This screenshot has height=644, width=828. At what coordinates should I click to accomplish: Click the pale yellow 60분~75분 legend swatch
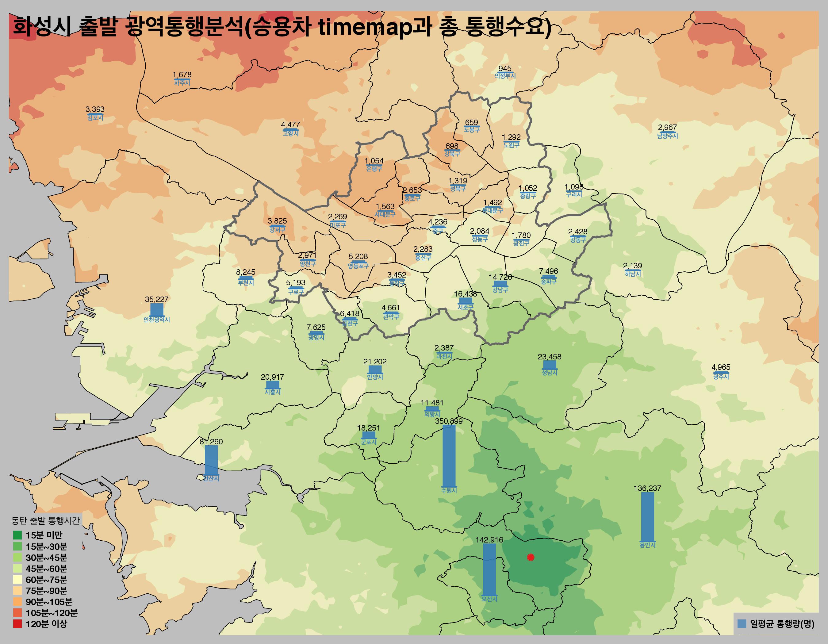point(17,580)
